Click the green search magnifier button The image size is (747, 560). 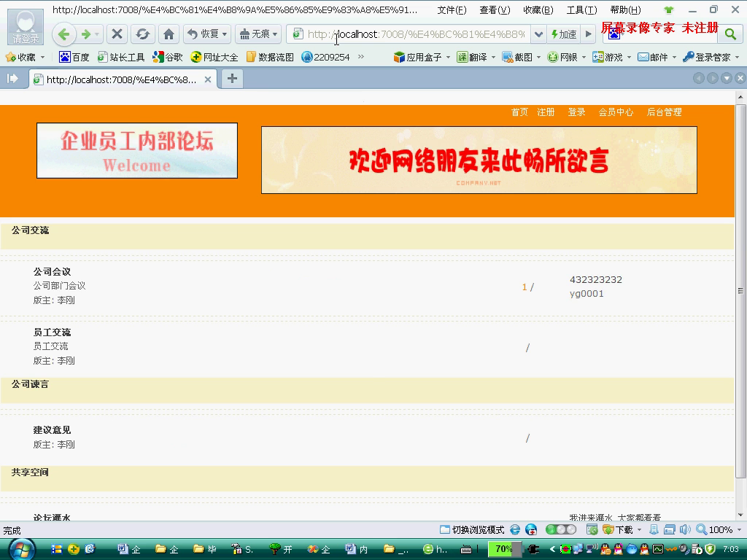click(x=729, y=34)
